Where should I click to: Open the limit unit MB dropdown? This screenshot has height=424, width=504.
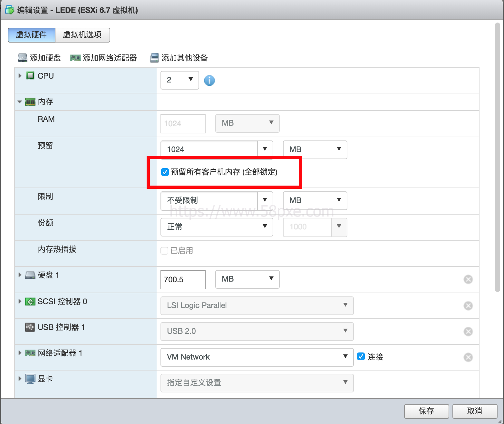point(315,201)
